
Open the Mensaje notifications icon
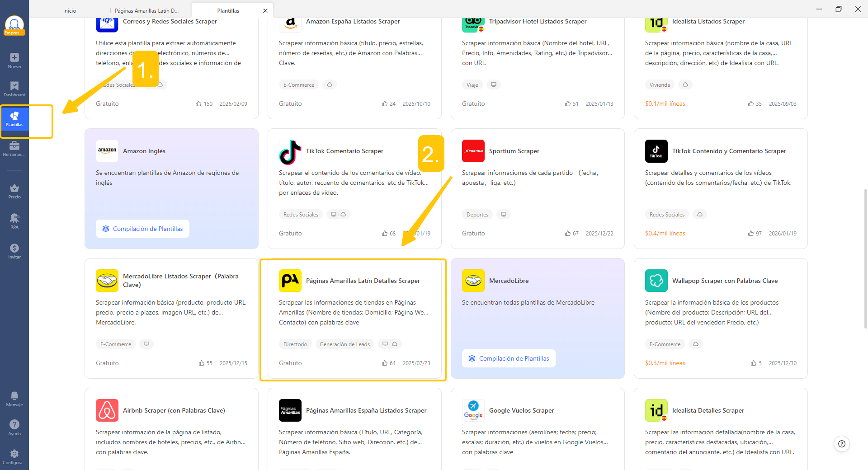14,399
